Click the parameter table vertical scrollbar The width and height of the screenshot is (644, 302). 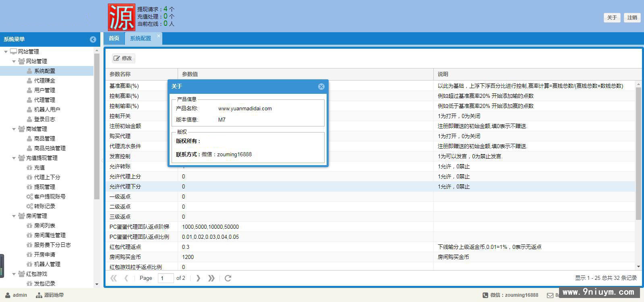638,153
